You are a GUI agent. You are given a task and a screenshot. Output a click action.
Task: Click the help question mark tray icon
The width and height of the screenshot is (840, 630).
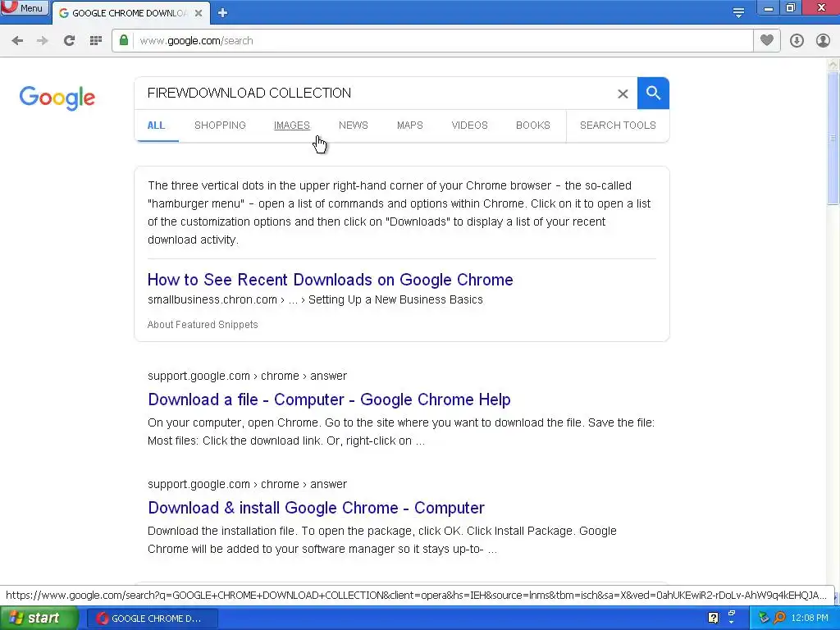point(713,618)
